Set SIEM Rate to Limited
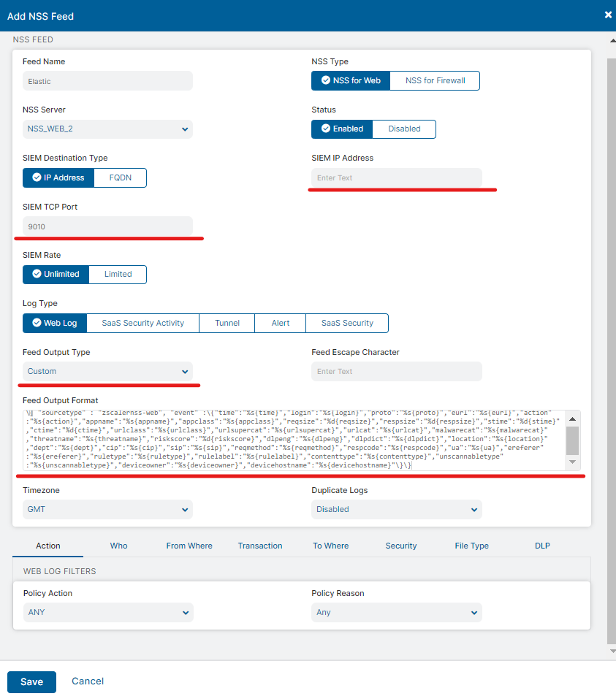616x699 pixels. point(117,274)
